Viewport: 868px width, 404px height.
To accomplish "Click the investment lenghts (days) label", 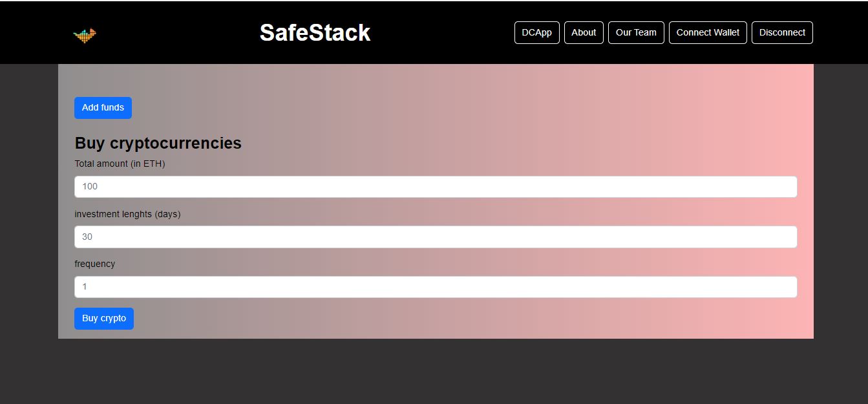I will coord(127,214).
